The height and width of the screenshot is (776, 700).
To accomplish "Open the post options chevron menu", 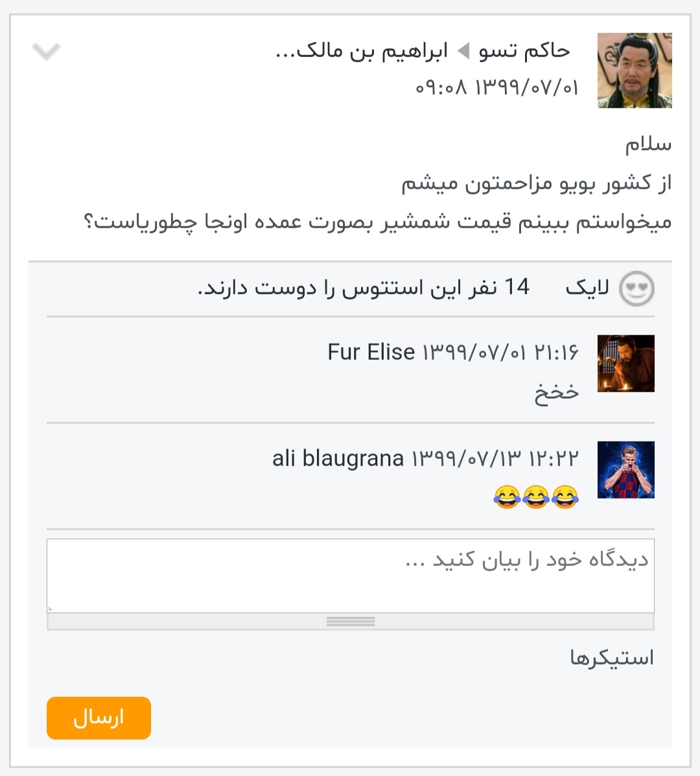I will pos(46,51).
